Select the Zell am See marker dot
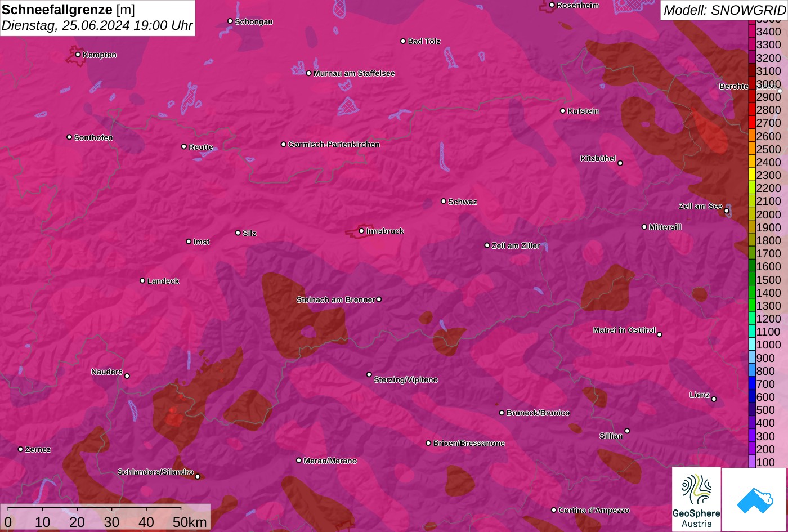 [x=727, y=211]
